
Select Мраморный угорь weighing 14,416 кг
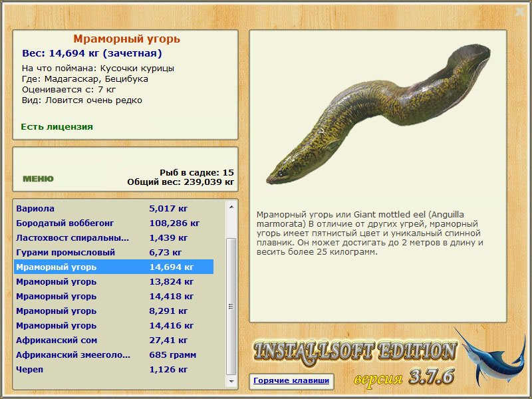click(x=114, y=325)
